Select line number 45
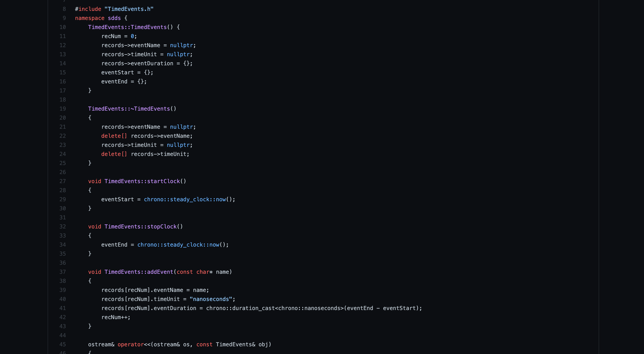Image resolution: width=644 pixels, height=354 pixels. point(63,344)
